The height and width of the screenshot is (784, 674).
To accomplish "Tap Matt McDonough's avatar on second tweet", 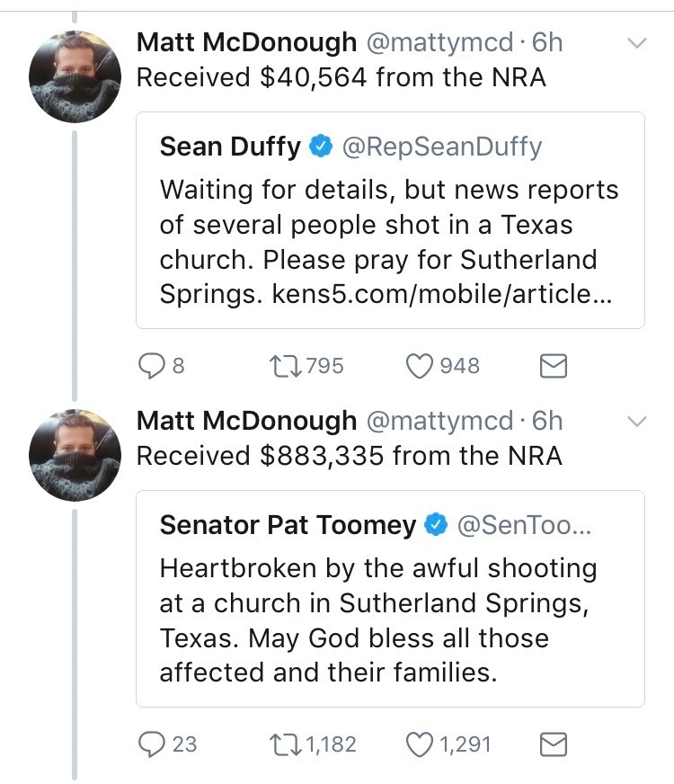I will [75, 454].
